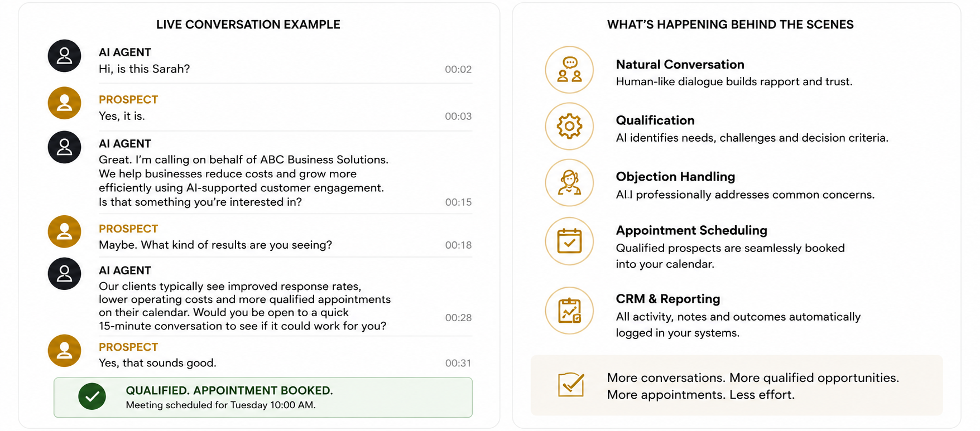Click the "Objection Handling" title

pos(675,177)
